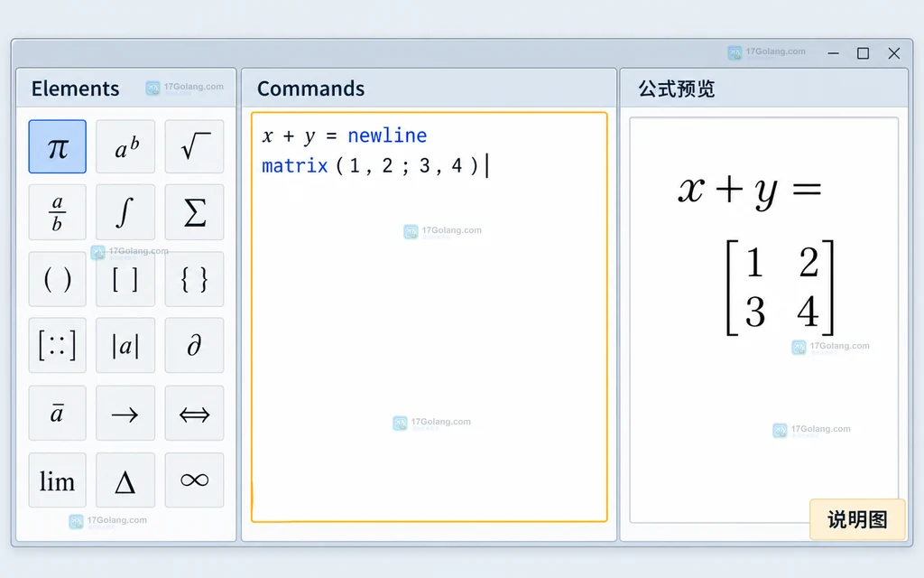Select the pi Greek symbol element
This screenshot has height=578, width=924.
(x=57, y=147)
